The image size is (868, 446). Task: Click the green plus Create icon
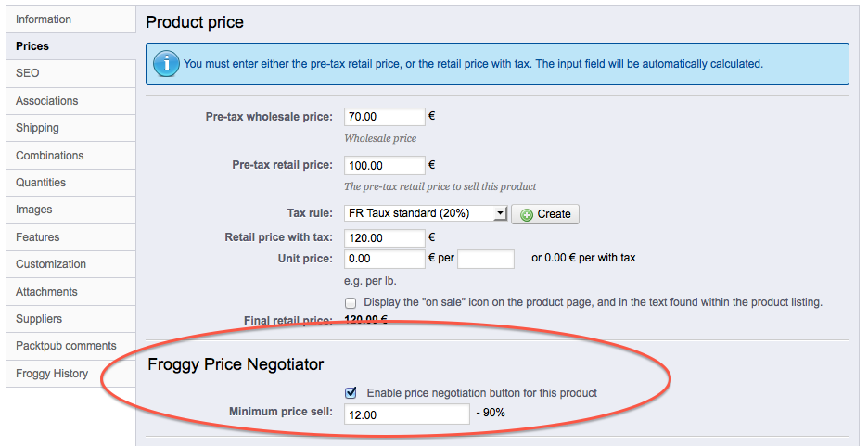(x=527, y=215)
